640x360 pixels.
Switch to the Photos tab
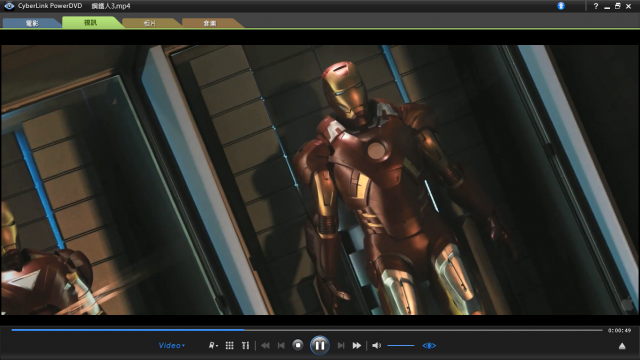coord(150,23)
